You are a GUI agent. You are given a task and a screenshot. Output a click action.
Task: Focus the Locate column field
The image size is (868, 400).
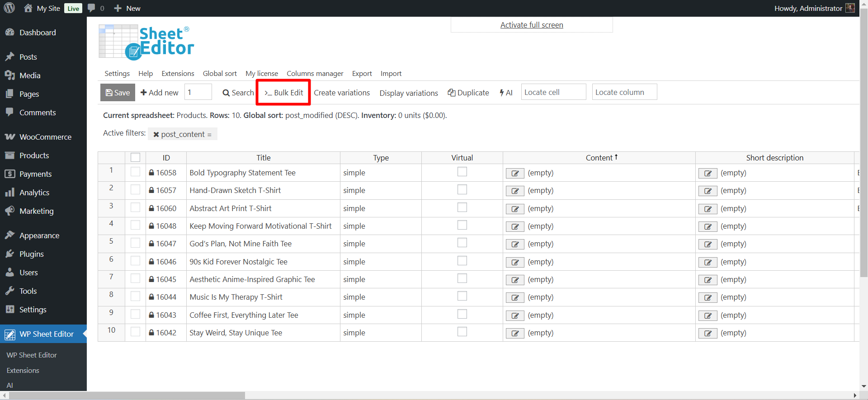click(x=625, y=92)
